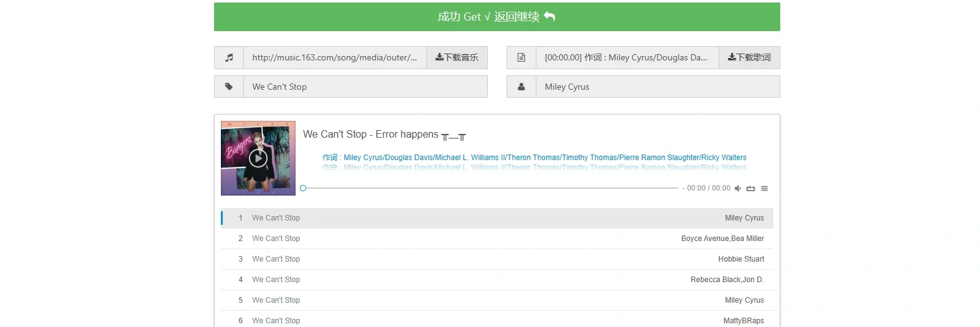Click the 下载音乐 download music button
980x327 pixels.
[x=457, y=57]
